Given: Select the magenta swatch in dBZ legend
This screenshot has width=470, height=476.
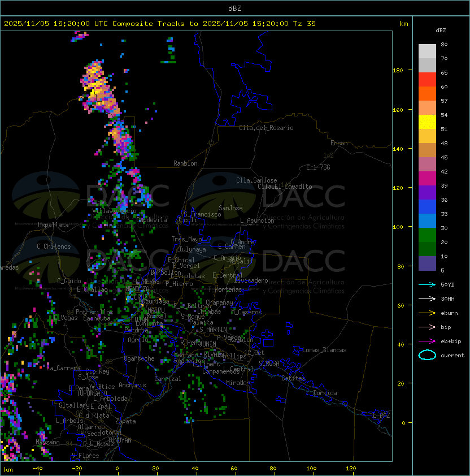Looking at the screenshot, I should (x=427, y=179).
